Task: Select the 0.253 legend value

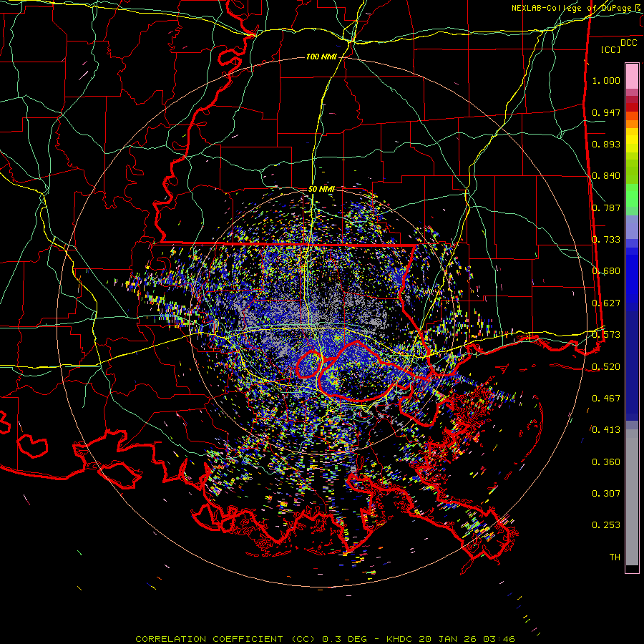Action: tap(606, 525)
